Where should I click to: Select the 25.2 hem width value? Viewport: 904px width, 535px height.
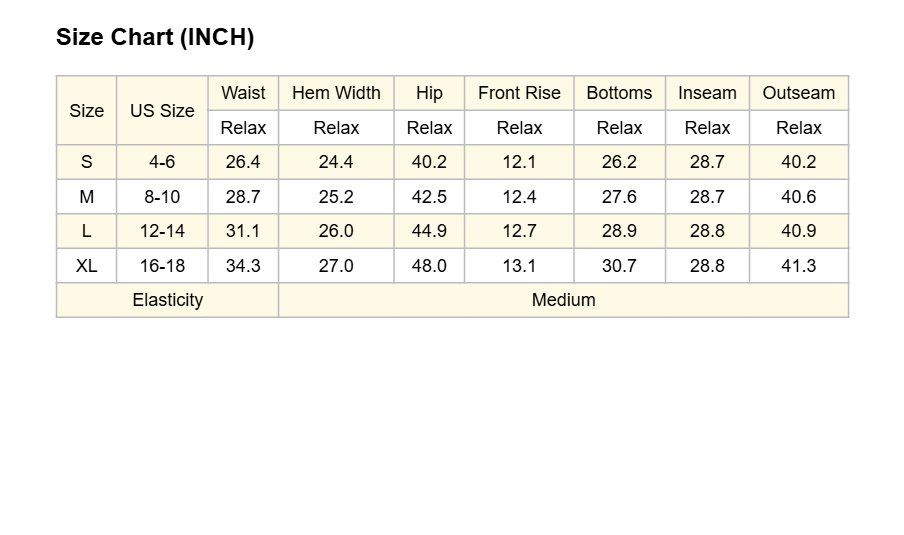coord(336,197)
